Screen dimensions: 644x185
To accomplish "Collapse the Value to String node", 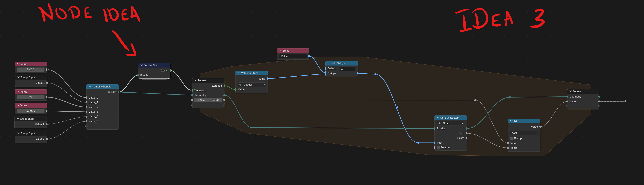I will pos(239,73).
